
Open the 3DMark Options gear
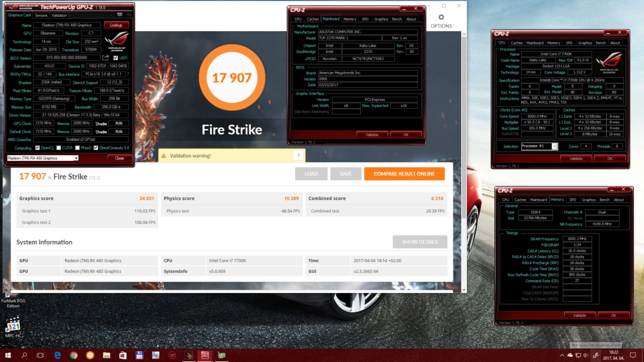[x=441, y=17]
